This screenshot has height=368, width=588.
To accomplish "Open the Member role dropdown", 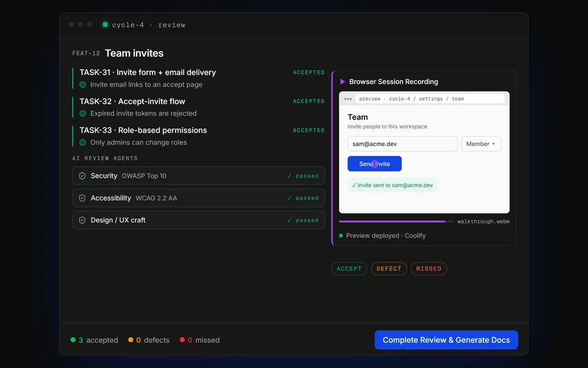I will (x=481, y=144).
